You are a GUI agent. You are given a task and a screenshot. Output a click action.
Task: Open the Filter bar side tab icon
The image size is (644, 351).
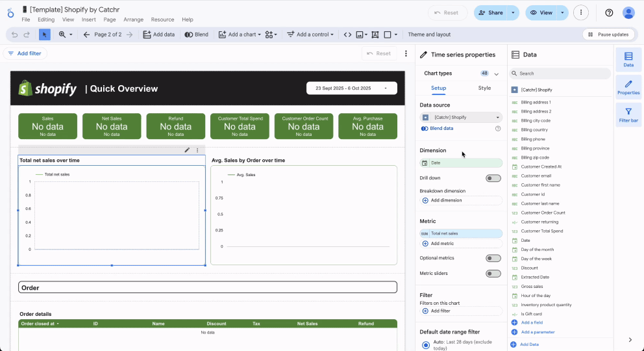tap(628, 114)
